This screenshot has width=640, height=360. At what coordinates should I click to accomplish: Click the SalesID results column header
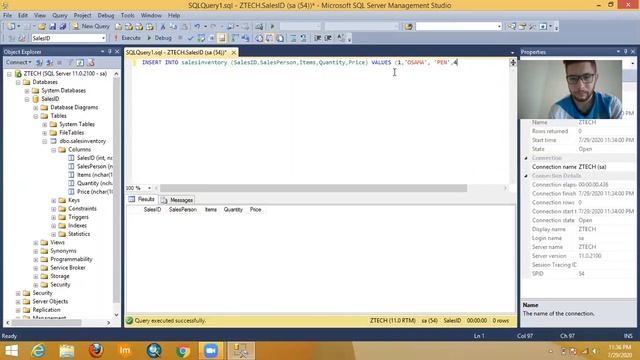click(x=152, y=209)
